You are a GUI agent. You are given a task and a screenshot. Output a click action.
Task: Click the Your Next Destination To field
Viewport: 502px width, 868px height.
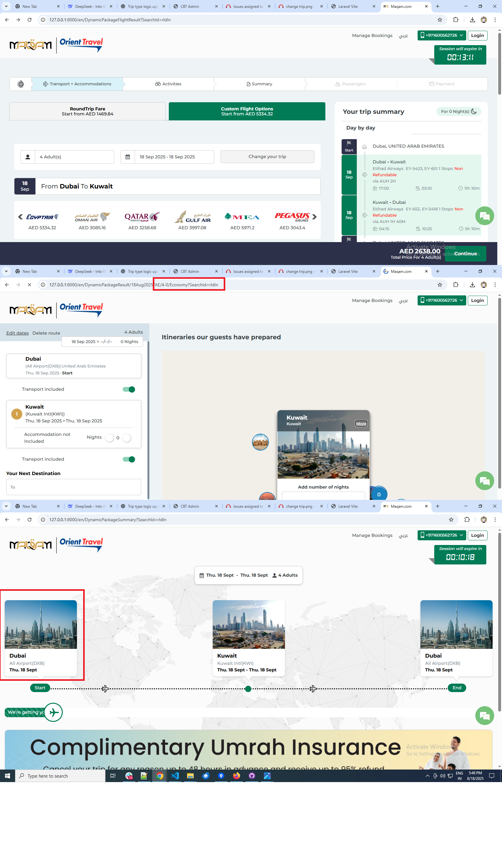(73, 487)
